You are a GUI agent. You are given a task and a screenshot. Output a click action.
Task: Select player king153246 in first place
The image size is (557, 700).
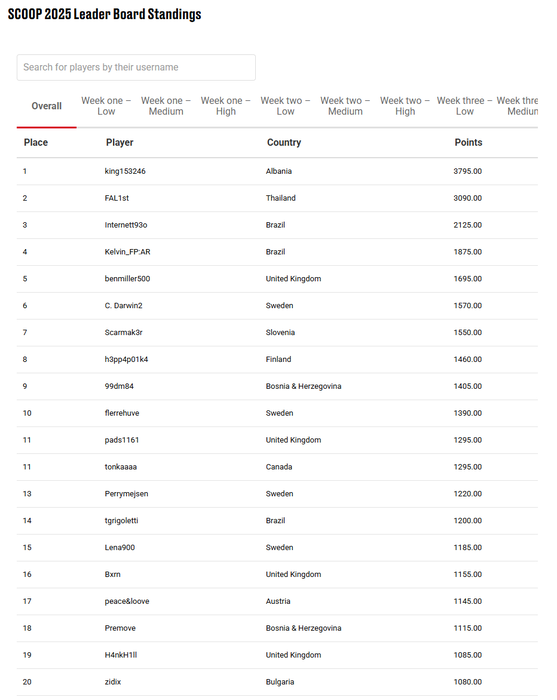click(x=125, y=171)
